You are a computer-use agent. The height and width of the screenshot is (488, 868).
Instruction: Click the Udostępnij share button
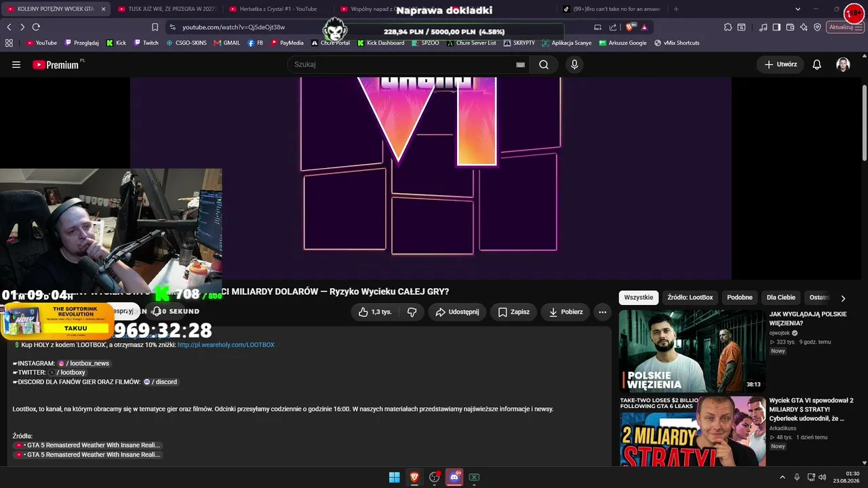457,312
